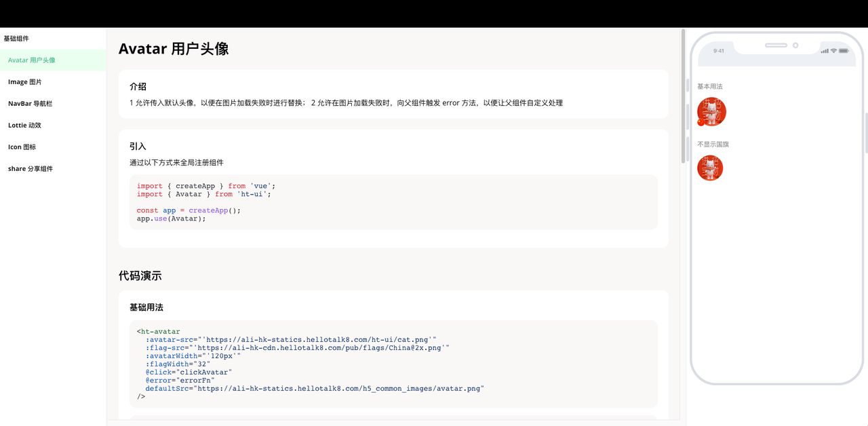
Task: Click the intro paragraph about 默认头像
Action: coord(346,103)
